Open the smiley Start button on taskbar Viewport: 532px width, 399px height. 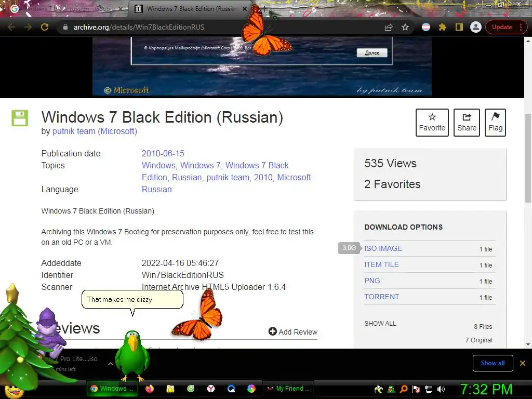coord(14,390)
